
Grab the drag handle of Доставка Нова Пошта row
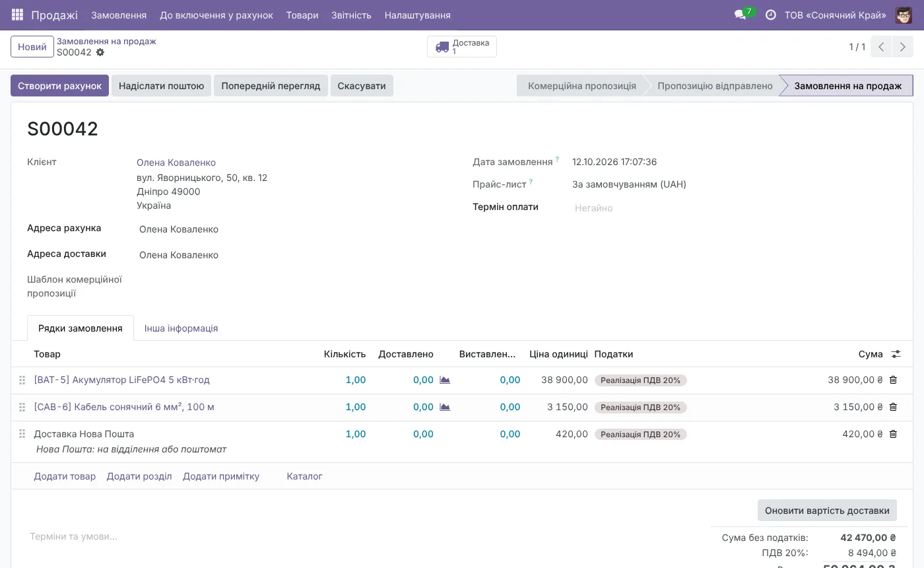tap(22, 434)
